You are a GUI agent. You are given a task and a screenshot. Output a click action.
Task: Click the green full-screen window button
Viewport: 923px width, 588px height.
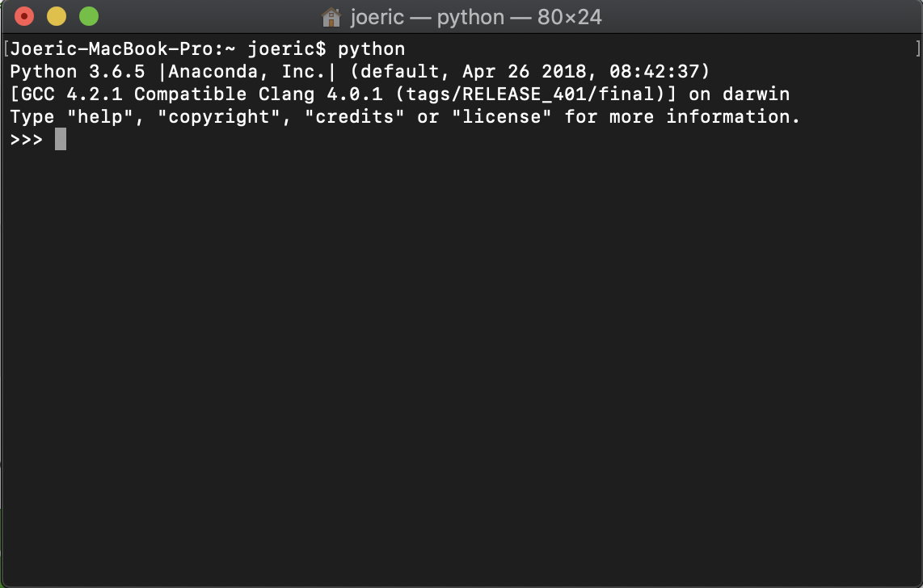pyautogui.click(x=89, y=16)
